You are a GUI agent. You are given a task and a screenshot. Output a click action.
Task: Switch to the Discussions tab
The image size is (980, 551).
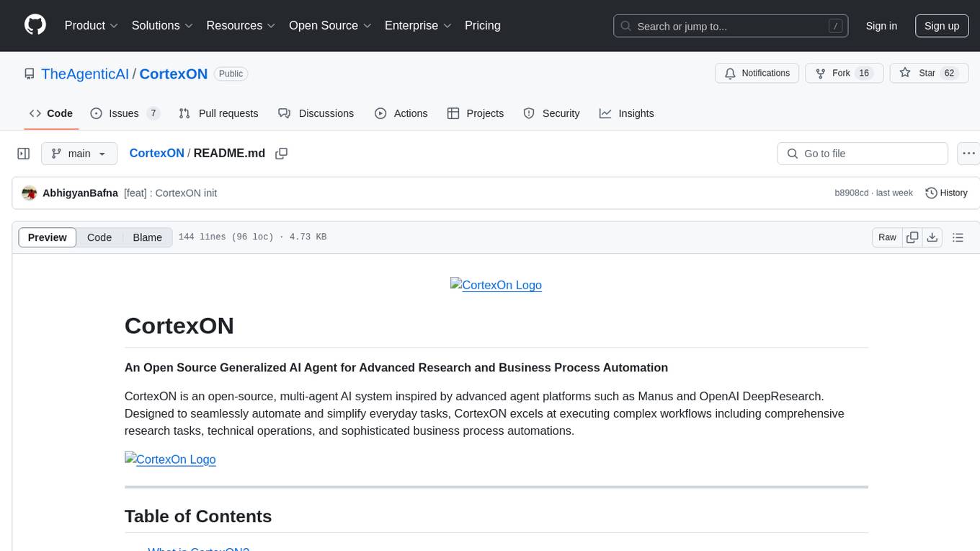click(x=316, y=113)
